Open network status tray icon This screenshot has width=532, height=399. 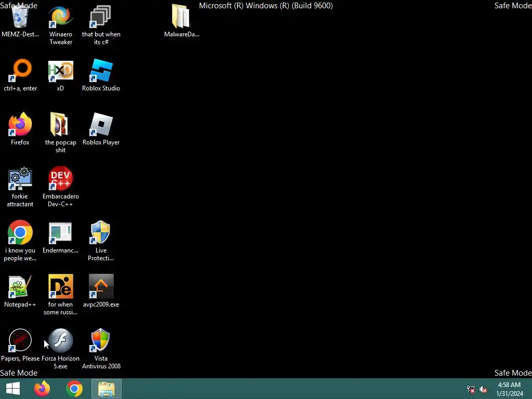(471, 389)
